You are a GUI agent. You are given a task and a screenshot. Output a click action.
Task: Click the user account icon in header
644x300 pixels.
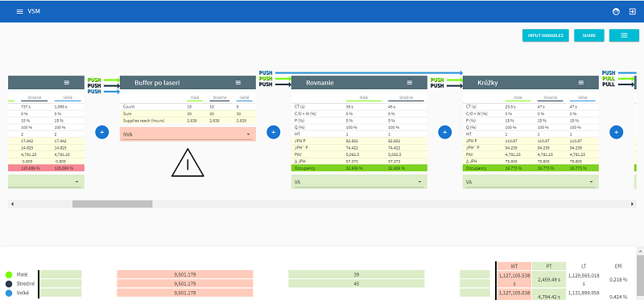(616, 11)
